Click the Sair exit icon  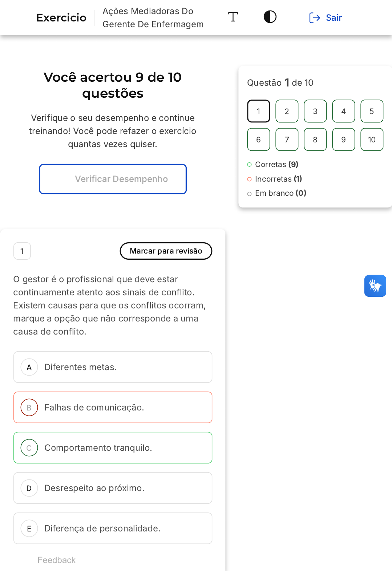coord(314,18)
